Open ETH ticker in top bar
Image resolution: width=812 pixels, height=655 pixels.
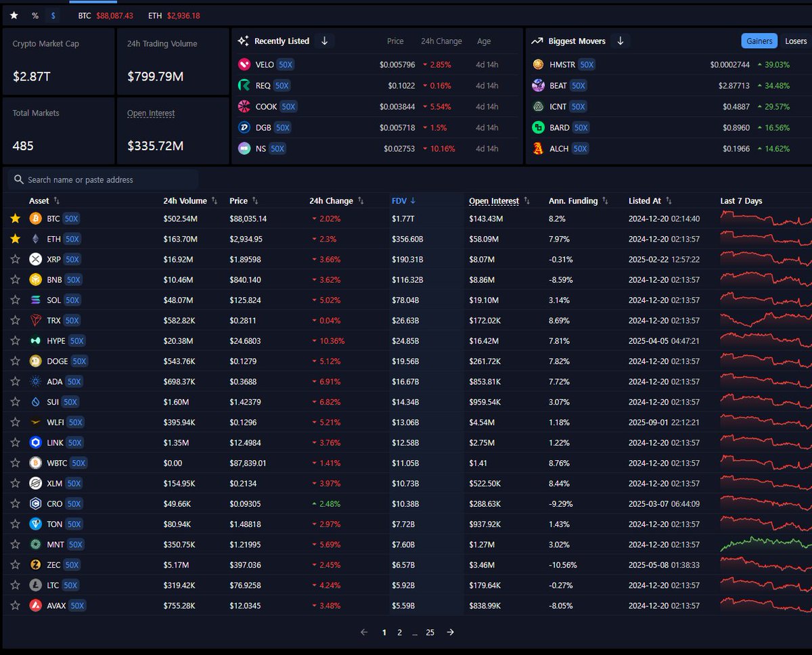(174, 16)
